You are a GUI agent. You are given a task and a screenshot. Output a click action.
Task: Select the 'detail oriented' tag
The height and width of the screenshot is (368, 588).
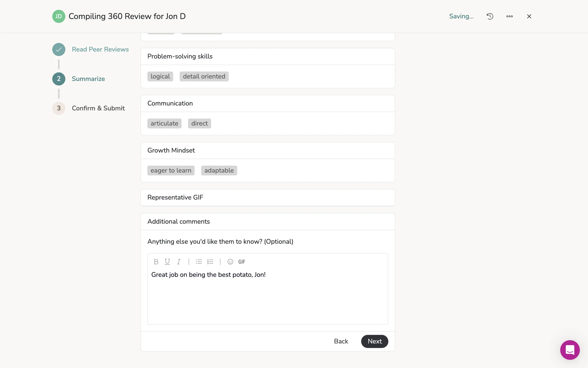(204, 76)
